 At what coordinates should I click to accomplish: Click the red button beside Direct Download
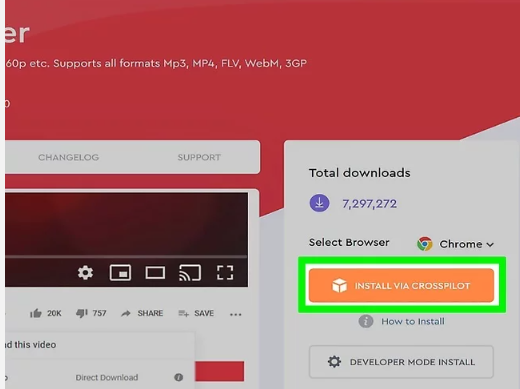(220, 371)
